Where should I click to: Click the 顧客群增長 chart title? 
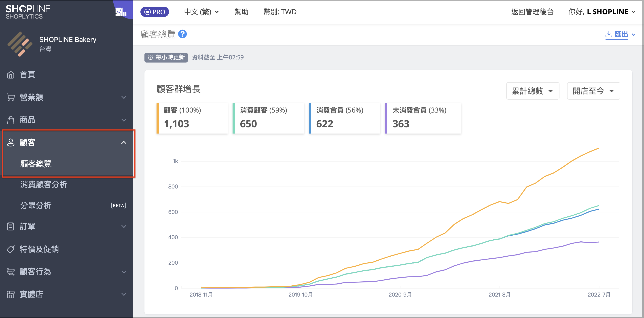click(x=178, y=89)
